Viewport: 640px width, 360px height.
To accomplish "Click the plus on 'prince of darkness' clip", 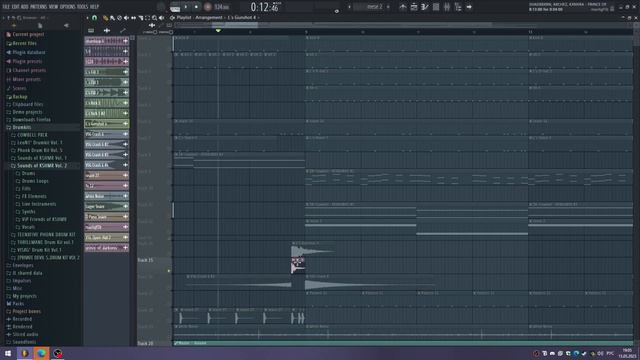I will 125,248.
